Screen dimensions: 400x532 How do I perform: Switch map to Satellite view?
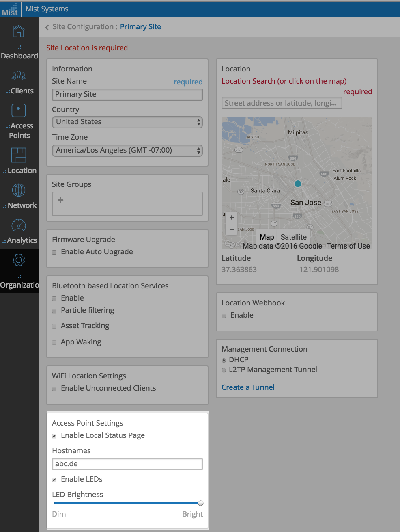click(293, 237)
